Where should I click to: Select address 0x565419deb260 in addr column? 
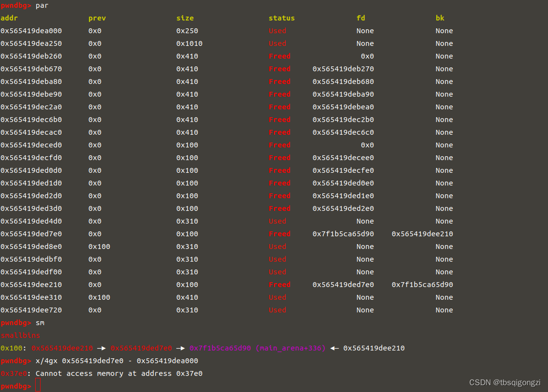tap(31, 56)
